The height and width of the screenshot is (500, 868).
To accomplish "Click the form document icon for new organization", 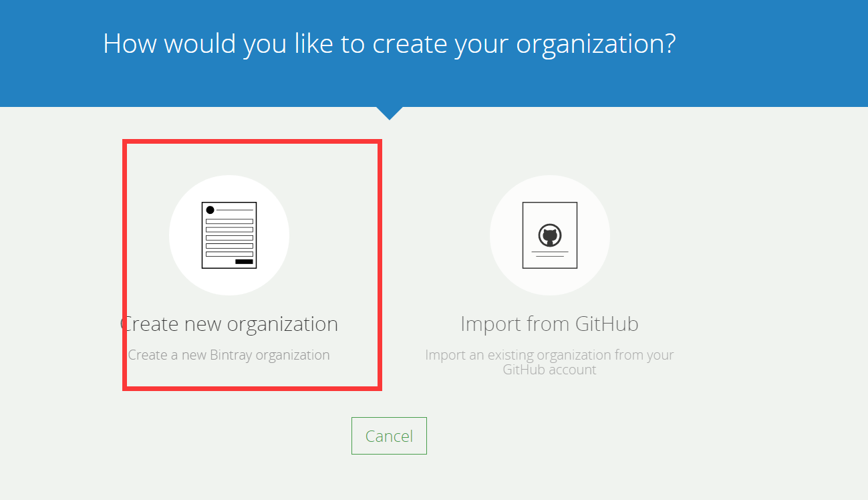I will pos(229,235).
